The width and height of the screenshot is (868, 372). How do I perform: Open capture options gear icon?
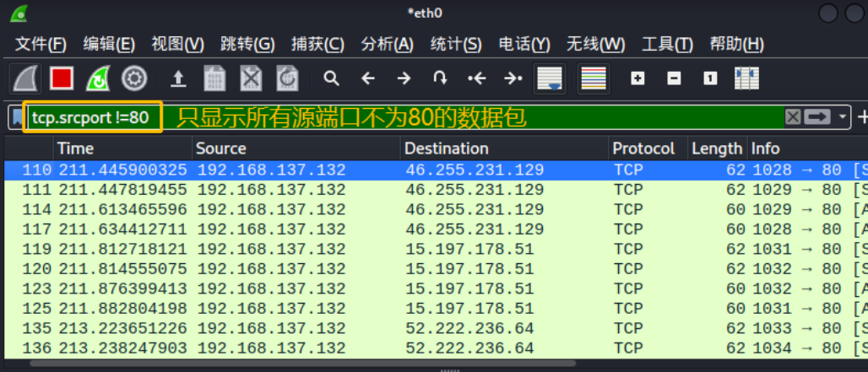134,78
